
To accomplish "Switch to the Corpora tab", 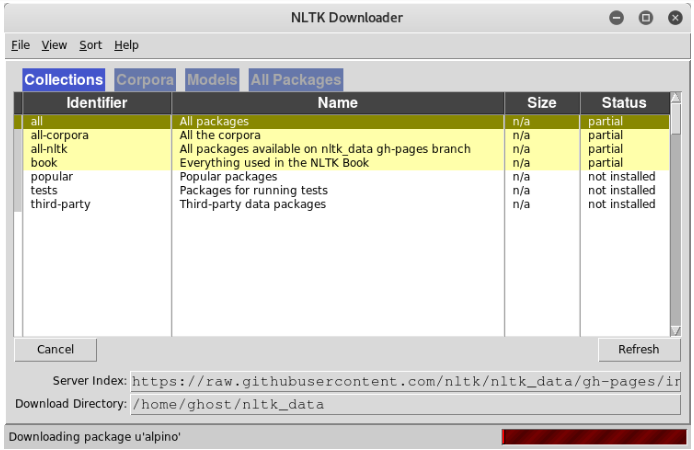I will tap(145, 80).
